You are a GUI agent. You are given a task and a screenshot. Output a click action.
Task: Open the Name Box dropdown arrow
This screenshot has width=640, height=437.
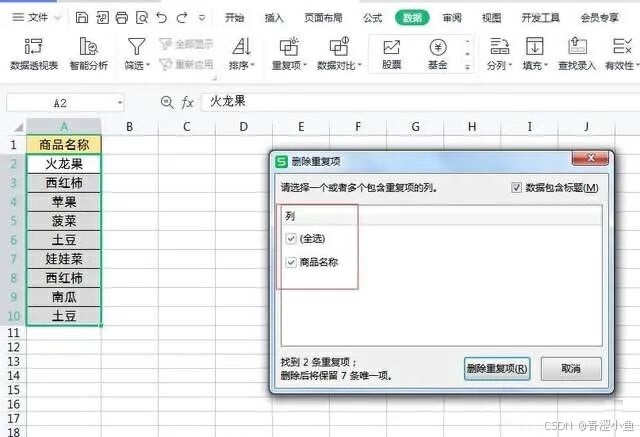click(120, 102)
